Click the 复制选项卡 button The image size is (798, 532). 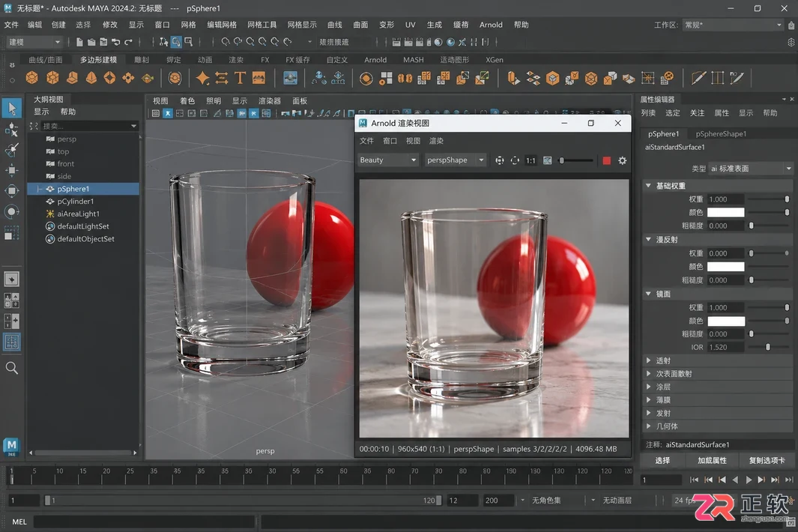(x=767, y=460)
